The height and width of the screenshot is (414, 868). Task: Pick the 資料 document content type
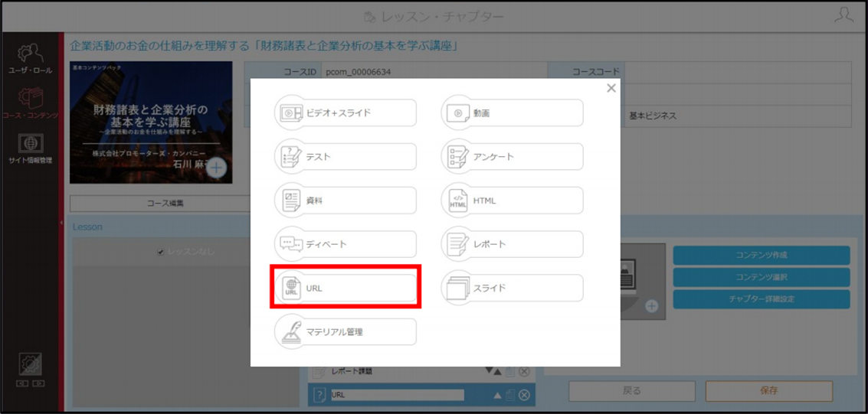click(x=346, y=200)
